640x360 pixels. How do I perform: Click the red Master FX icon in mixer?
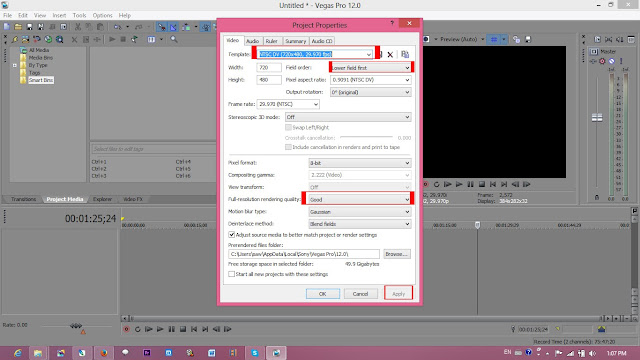[x=602, y=61]
